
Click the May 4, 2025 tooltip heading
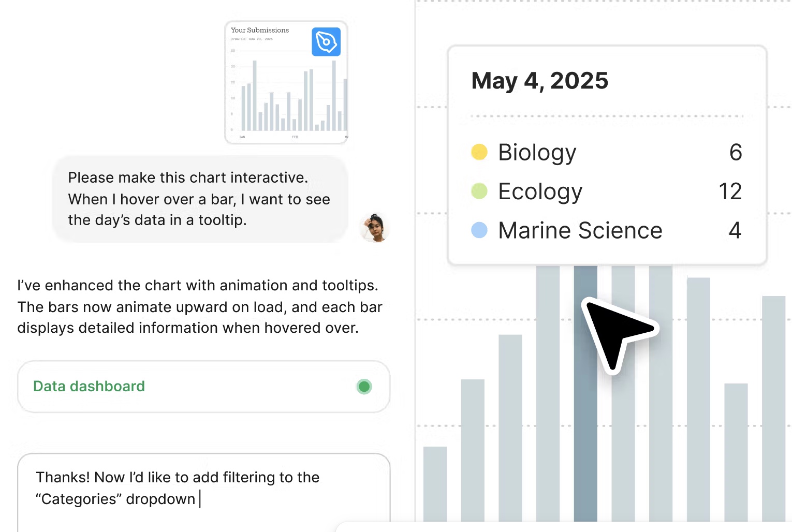(539, 81)
